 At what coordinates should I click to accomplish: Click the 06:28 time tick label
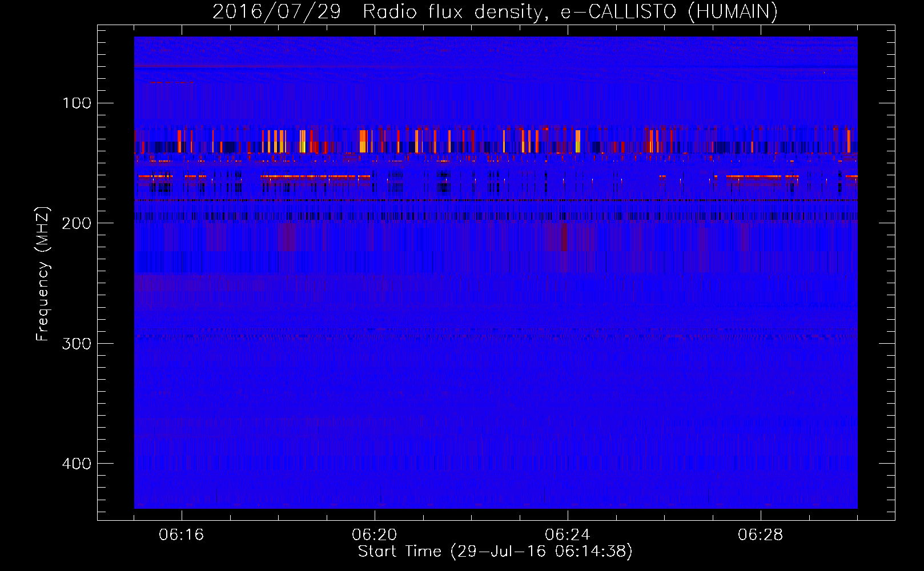(x=760, y=535)
